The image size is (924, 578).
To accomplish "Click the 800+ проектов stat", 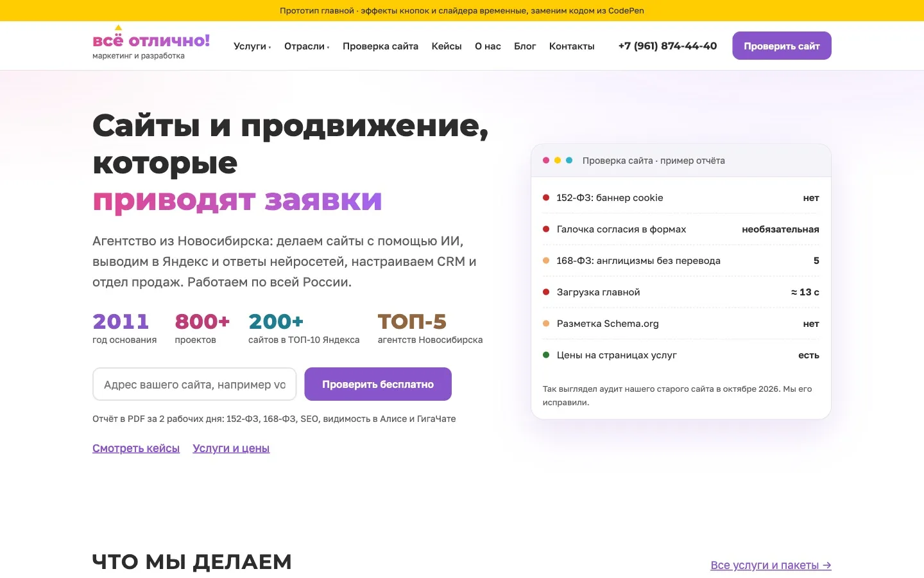I will click(x=202, y=328).
